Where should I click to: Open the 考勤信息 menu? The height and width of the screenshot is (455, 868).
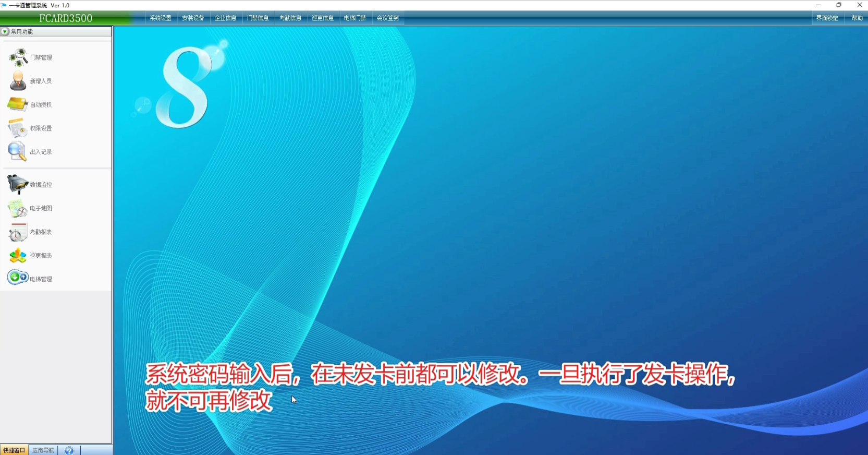pos(290,18)
